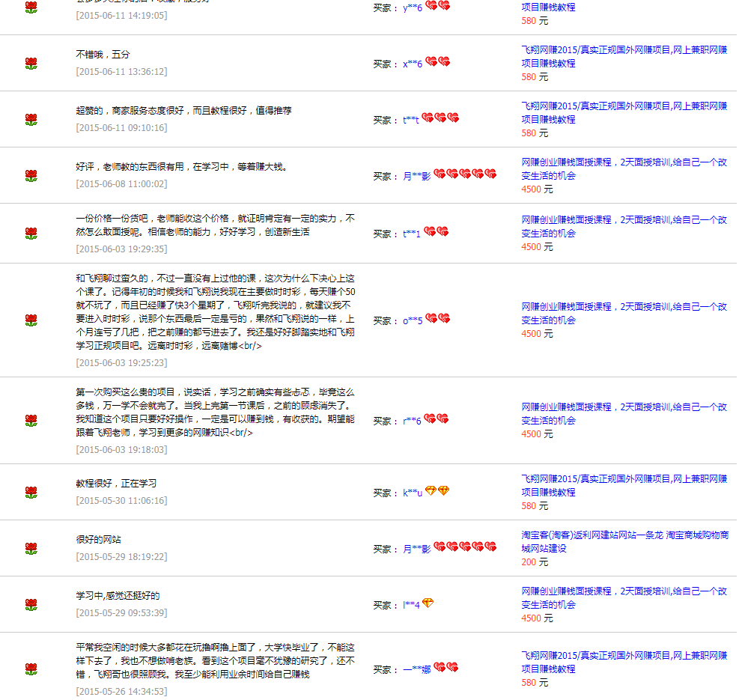Click the heart icons next to buyer r**6
The width and height of the screenshot is (748, 700).
(436, 419)
